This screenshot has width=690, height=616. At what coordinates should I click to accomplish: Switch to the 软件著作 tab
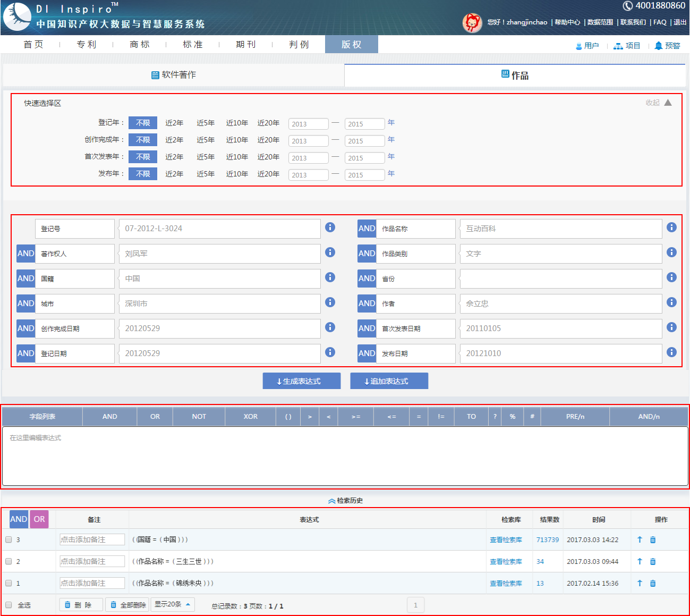174,75
